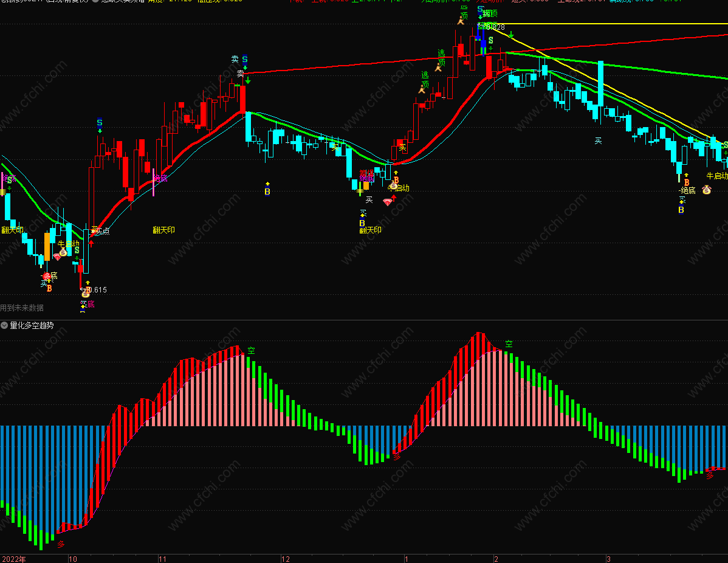The image size is (728, 563).
Task: Select the December '12' axis label
Action: [286, 559]
